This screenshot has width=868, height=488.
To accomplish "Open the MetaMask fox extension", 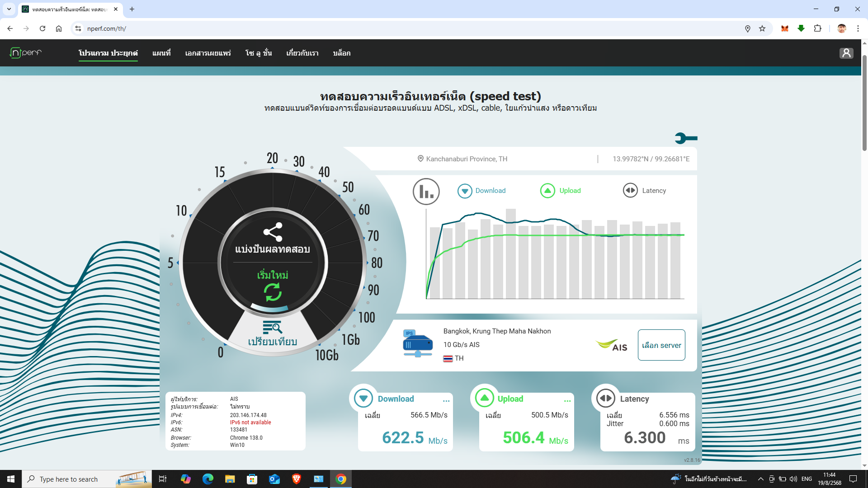I will [785, 28].
